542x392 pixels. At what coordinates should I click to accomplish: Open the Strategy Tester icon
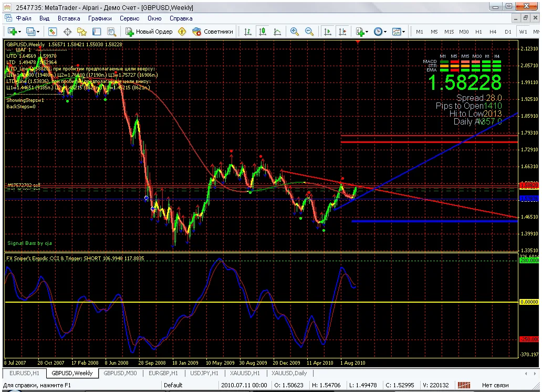pyautogui.click(x=111, y=32)
